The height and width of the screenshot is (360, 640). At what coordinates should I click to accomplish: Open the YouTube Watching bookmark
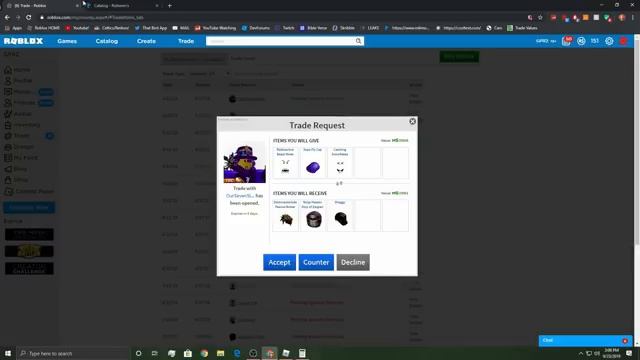point(216,28)
